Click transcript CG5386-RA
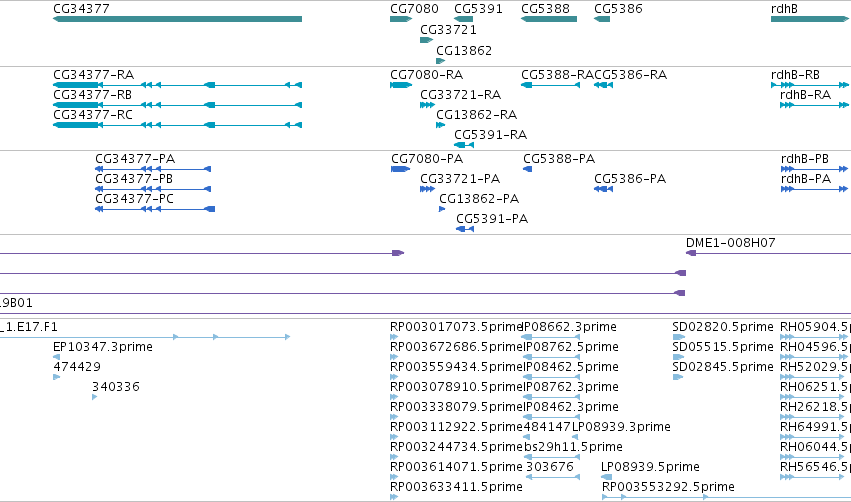851x502 pixels. 604,85
